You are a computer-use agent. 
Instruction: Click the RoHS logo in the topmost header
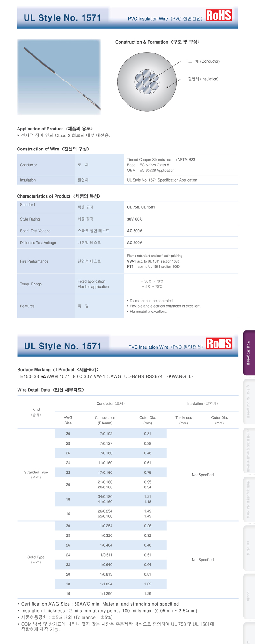[x=219, y=15]
